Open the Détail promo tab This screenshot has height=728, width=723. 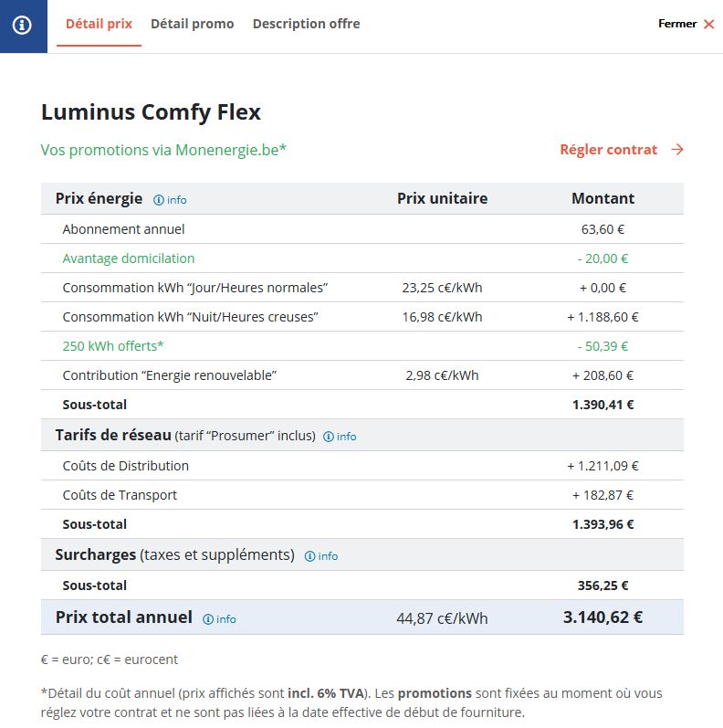[192, 24]
